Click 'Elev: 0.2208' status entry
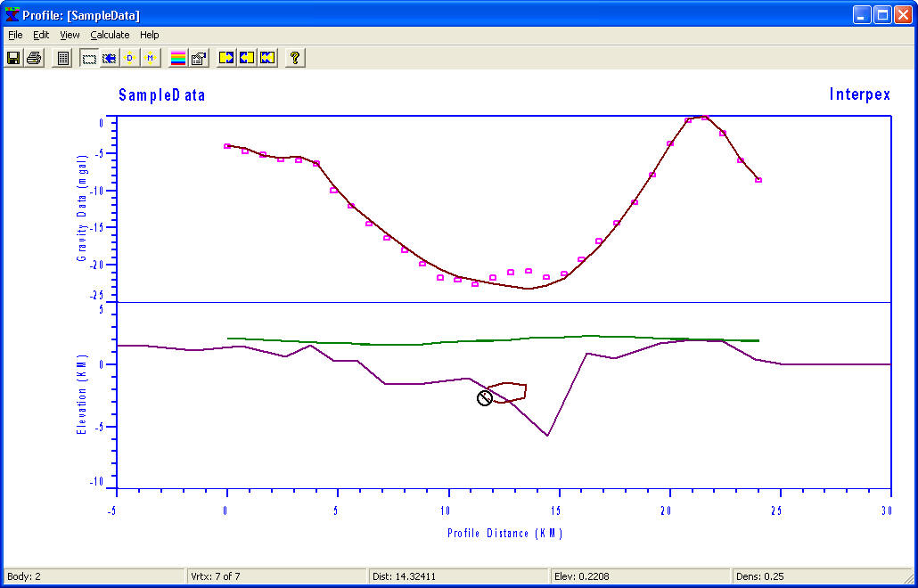The width and height of the screenshot is (918, 588). point(581,577)
